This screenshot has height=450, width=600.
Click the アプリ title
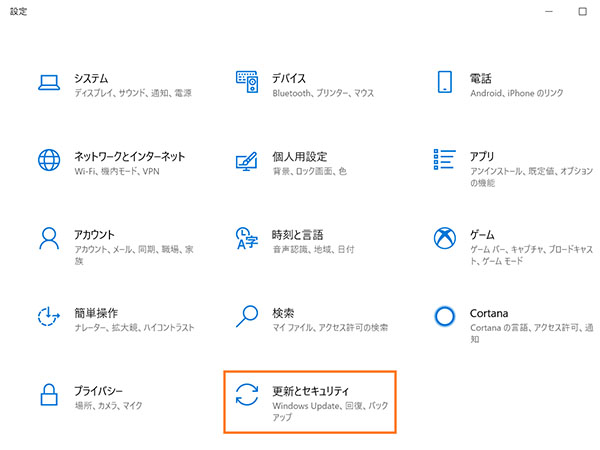(x=482, y=157)
